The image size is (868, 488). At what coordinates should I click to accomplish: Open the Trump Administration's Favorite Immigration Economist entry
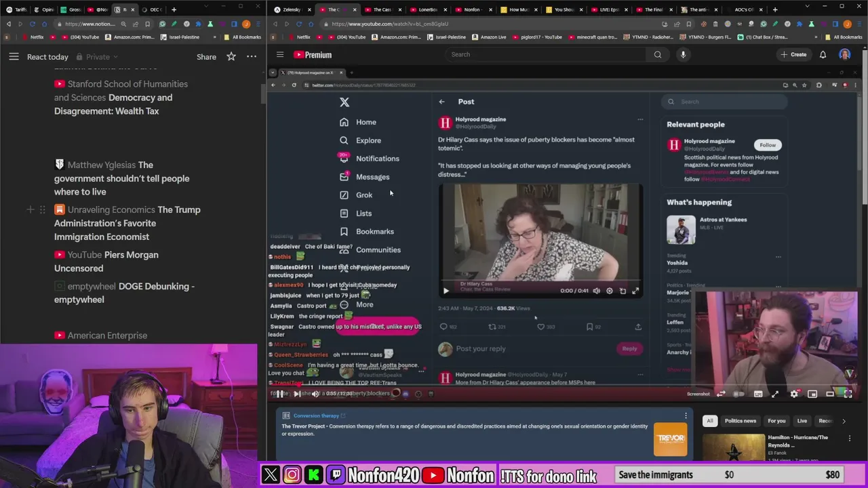(127, 223)
